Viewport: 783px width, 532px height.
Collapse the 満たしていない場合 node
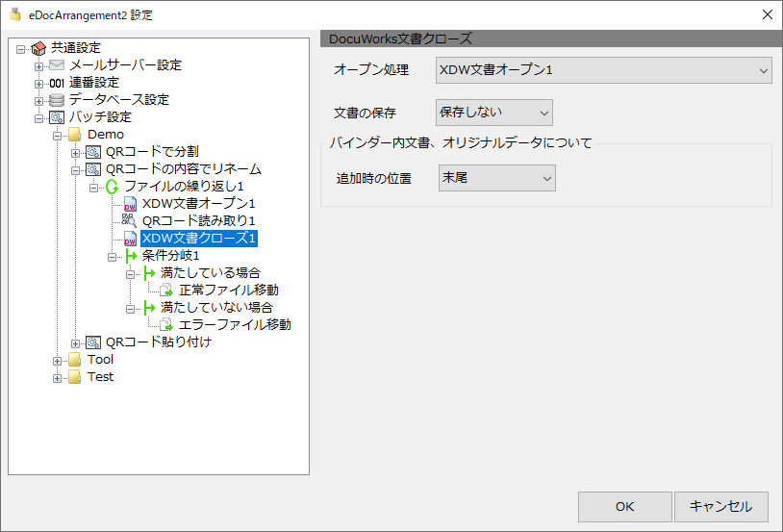pos(130,309)
